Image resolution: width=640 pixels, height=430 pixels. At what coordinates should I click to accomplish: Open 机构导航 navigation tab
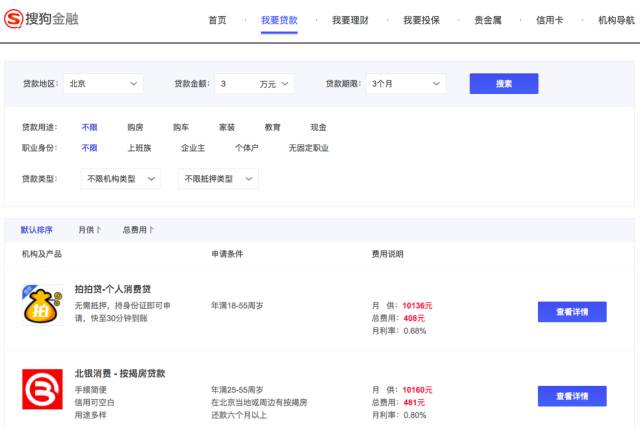(616, 20)
